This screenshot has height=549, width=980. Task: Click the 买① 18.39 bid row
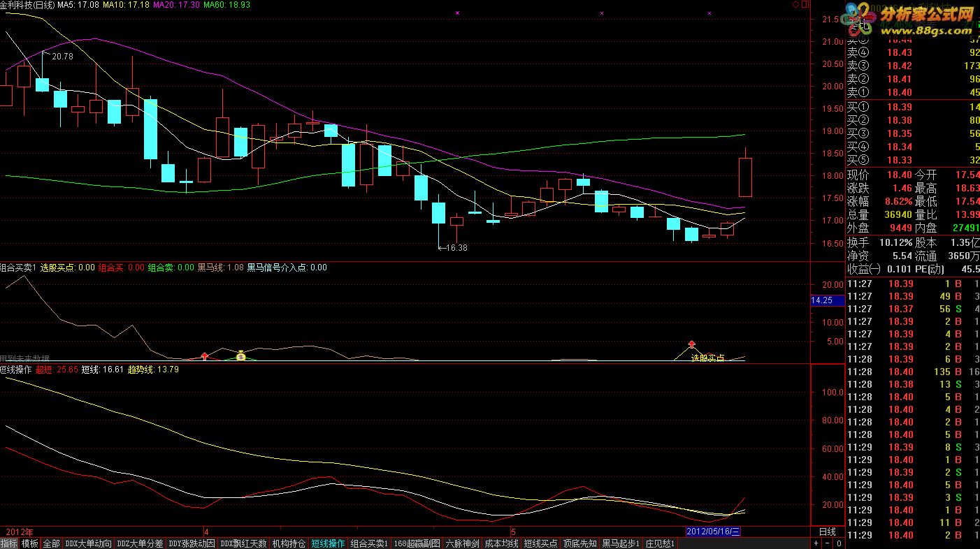click(x=913, y=107)
